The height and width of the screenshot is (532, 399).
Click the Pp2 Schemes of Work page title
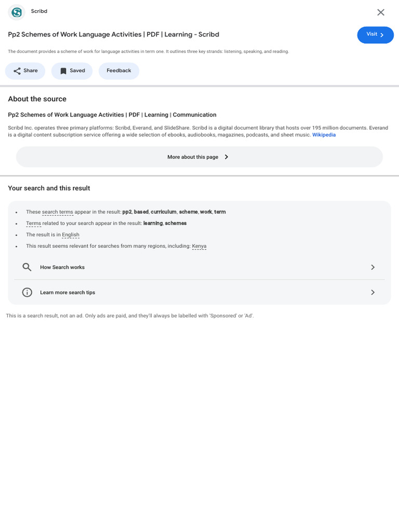tap(113, 35)
